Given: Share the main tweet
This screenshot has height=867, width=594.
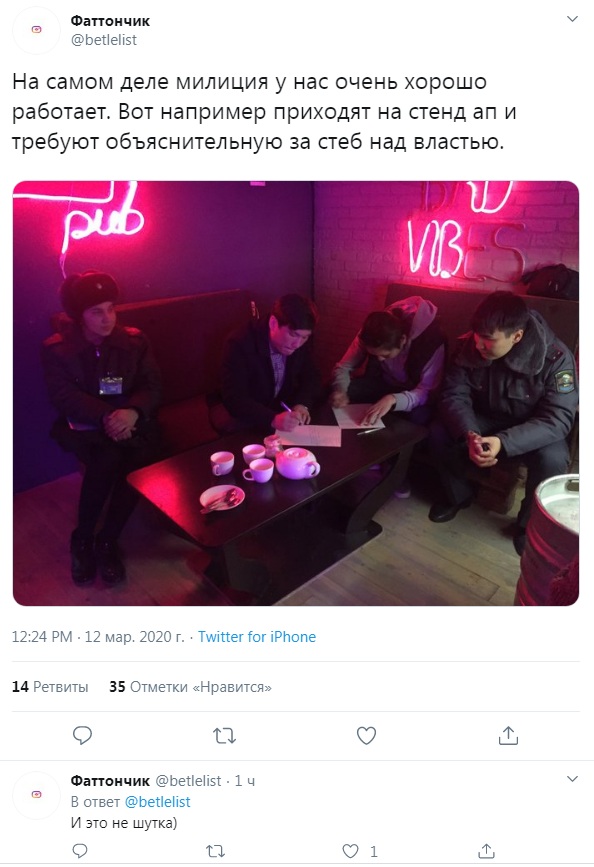Looking at the screenshot, I should [x=508, y=735].
